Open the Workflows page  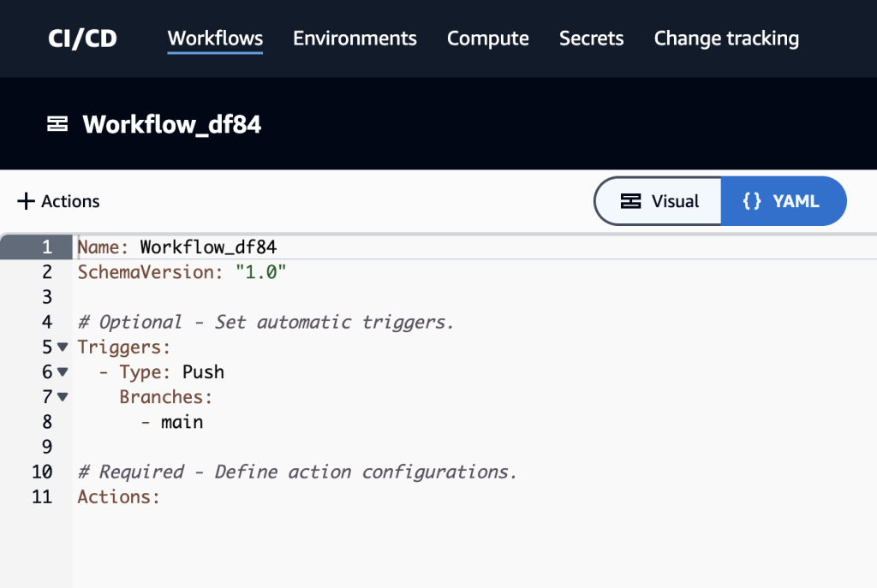pyautogui.click(x=215, y=38)
